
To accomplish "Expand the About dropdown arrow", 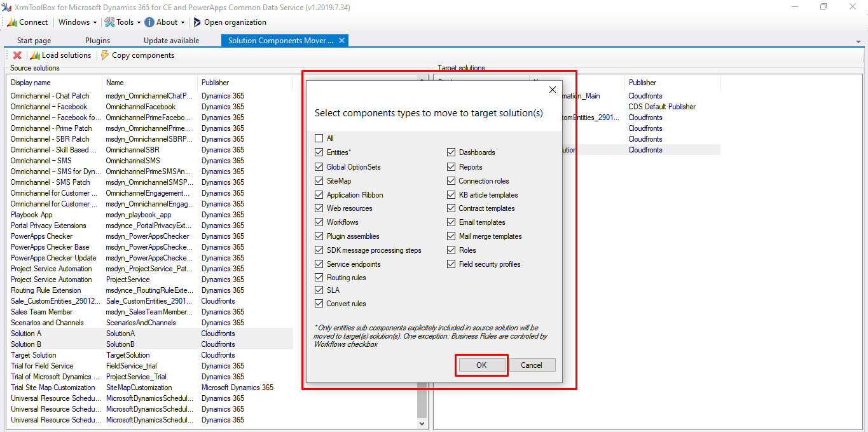I will (183, 22).
